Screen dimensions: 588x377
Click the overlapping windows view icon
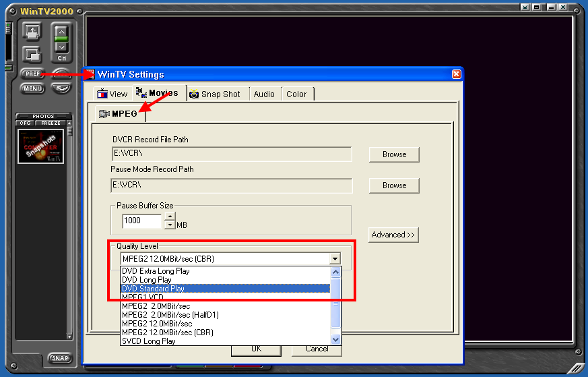point(32,55)
